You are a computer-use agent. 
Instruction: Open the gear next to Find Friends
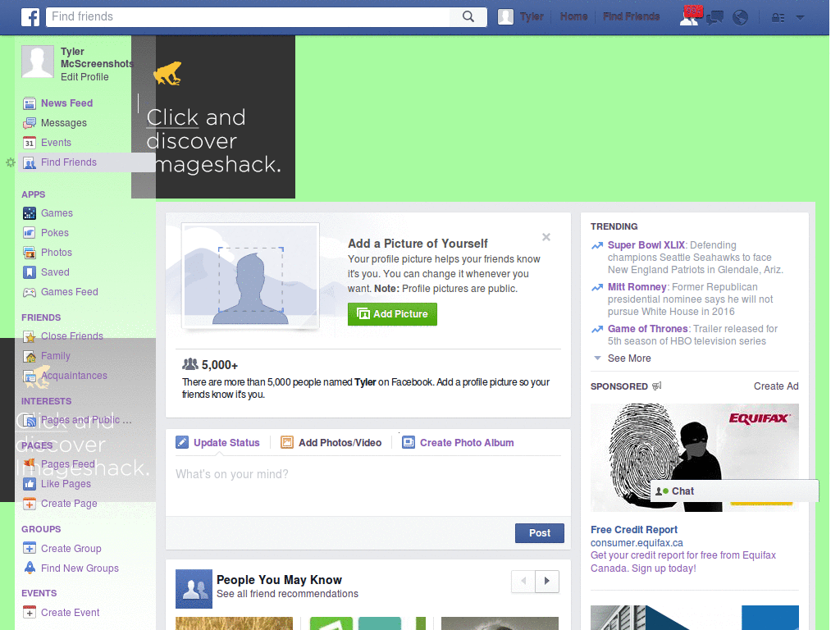(10, 162)
